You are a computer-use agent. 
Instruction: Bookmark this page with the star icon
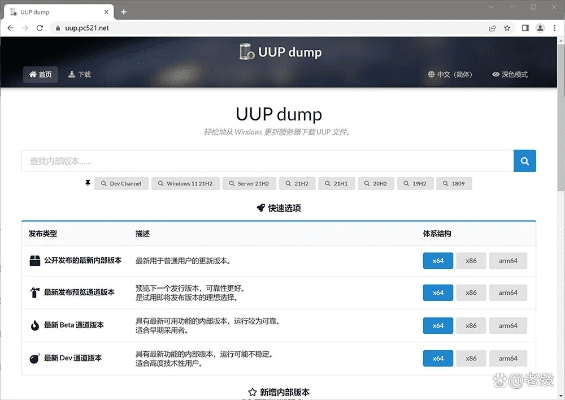pyautogui.click(x=507, y=28)
